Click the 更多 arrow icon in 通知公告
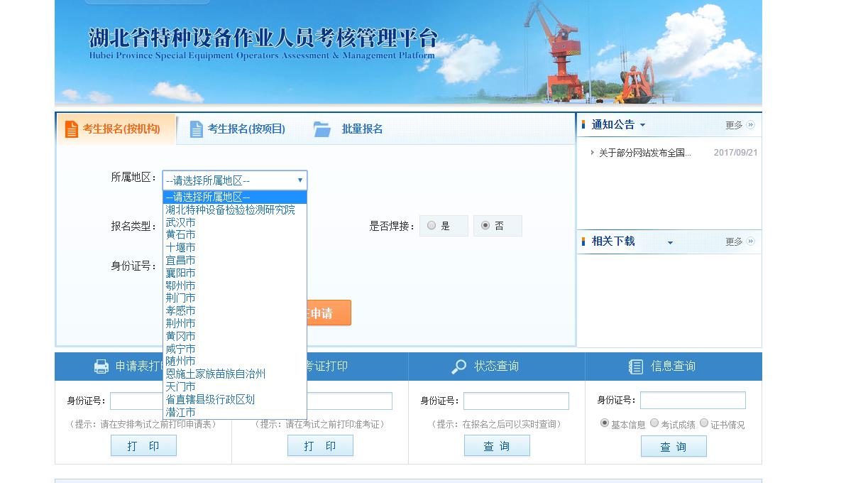This screenshot has width=868, height=483. 750,125
